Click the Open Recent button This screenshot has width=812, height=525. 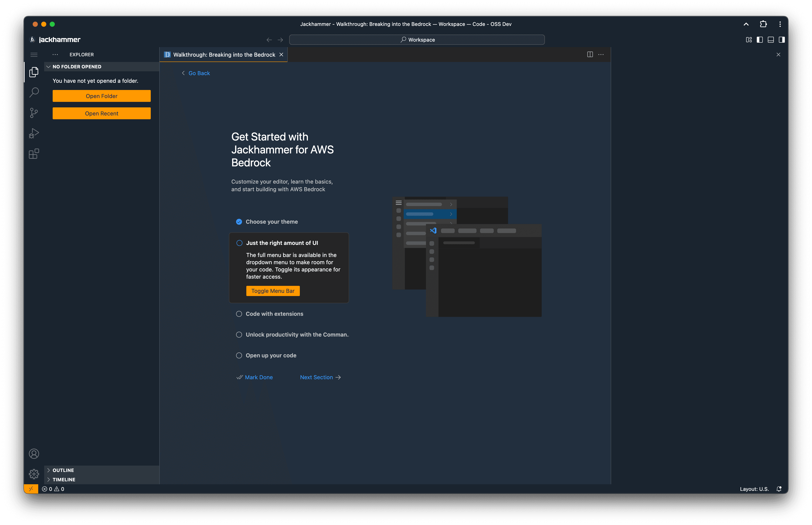pos(102,114)
